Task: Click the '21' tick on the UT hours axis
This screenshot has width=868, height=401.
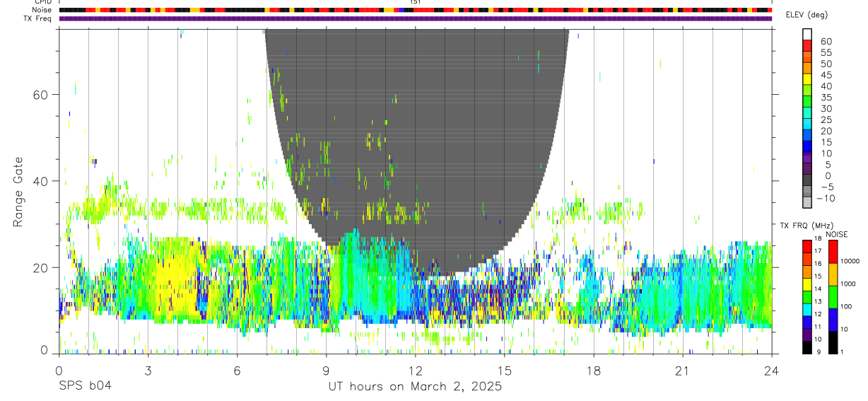Action: pos(683,370)
